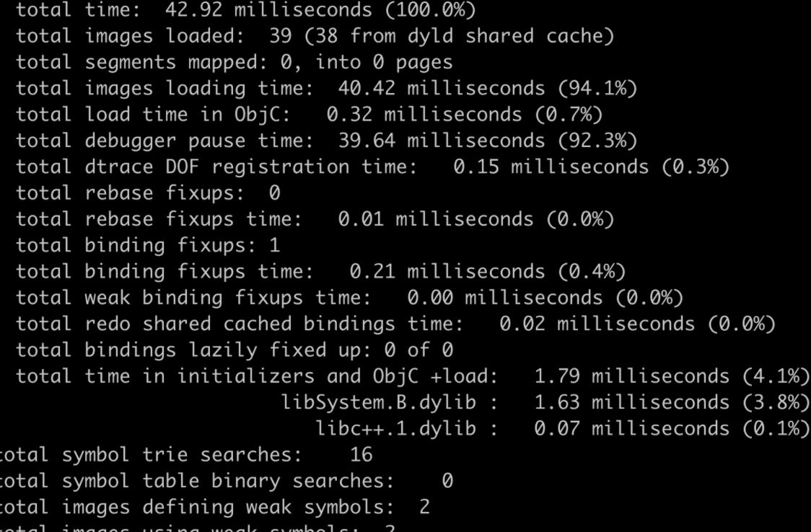The width and height of the screenshot is (811, 532).
Task: Click the 'total load time in ObjC' line
Action: pyautogui.click(x=310, y=115)
